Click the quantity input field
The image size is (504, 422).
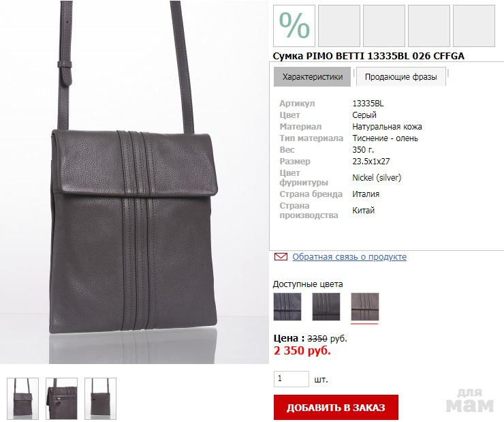[292, 379]
